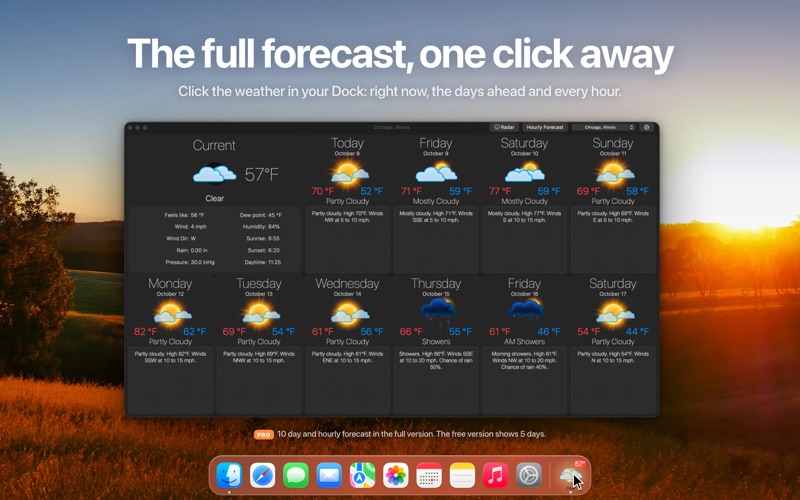Click Sunday's low 58 °F
Viewport: 800px width, 500px height.
tap(637, 191)
